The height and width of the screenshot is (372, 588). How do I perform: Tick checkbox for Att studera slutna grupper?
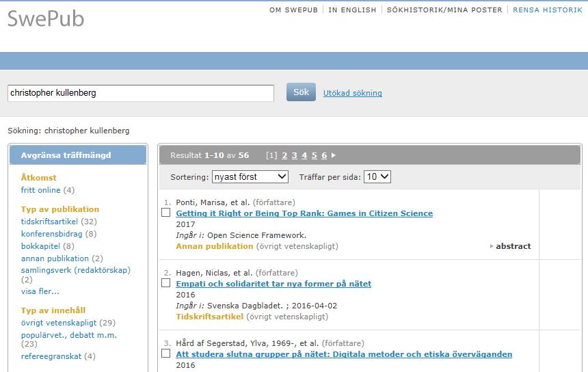click(165, 354)
